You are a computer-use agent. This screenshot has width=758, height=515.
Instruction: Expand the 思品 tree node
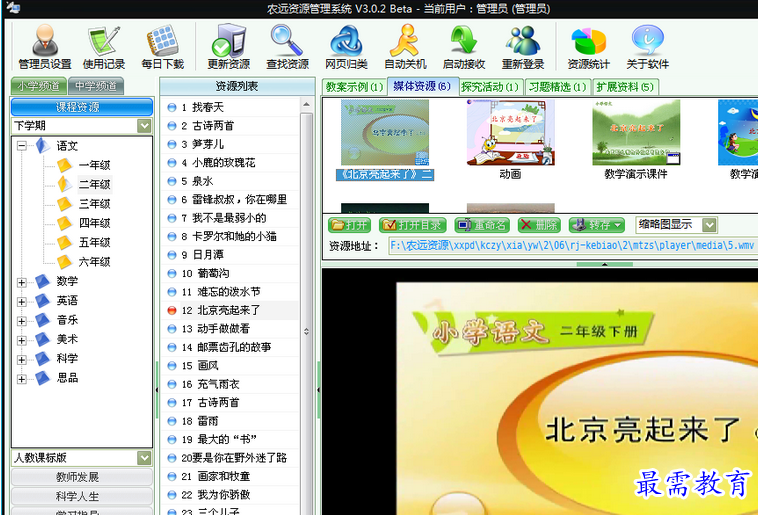22,379
